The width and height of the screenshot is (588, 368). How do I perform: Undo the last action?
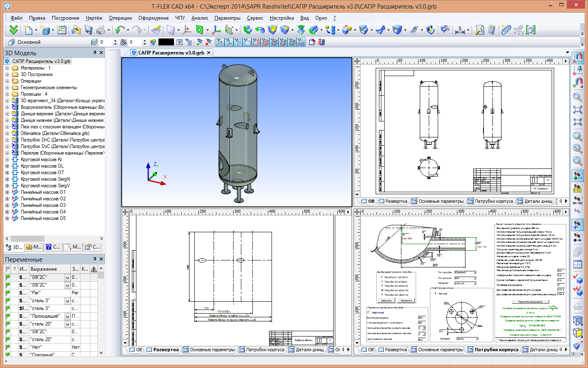(x=120, y=30)
